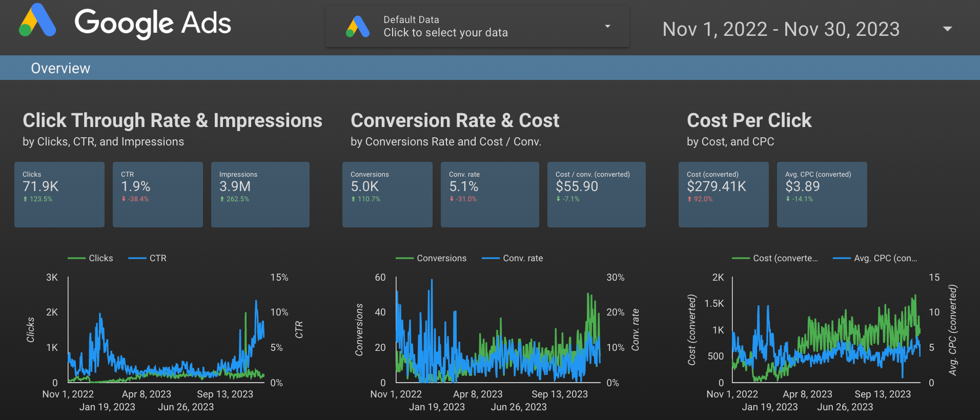Click the Conv. rate blue legend swatch
The width and height of the screenshot is (980, 420).
coord(491,258)
